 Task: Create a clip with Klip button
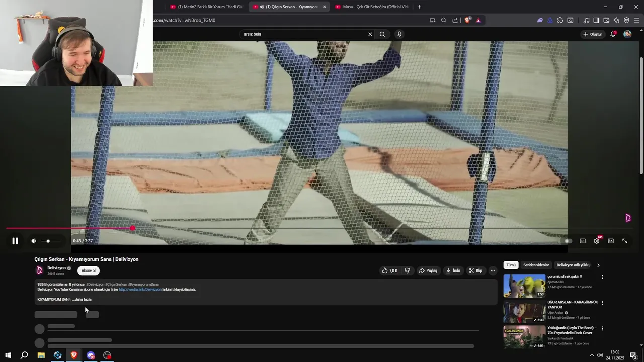475,270
